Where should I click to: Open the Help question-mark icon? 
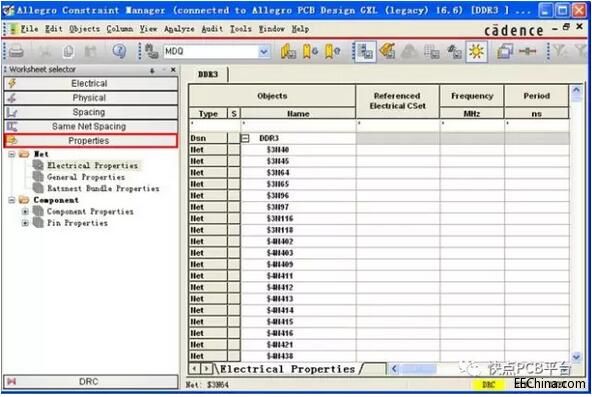coord(119,51)
